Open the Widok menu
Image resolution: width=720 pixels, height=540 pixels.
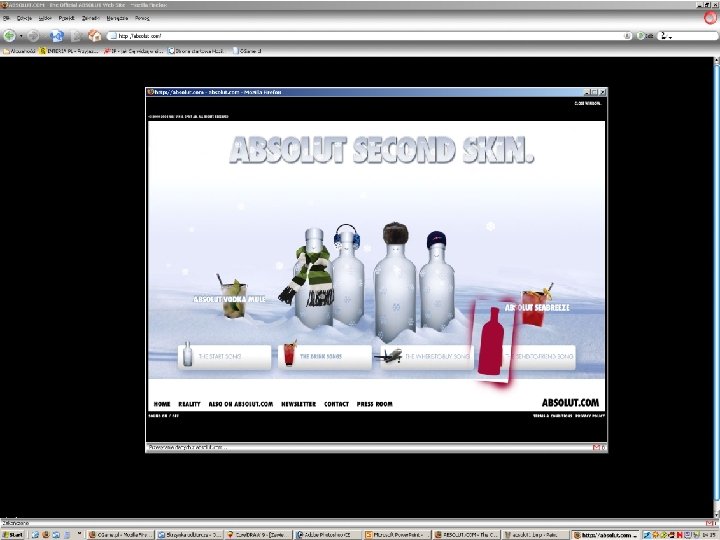45,18
